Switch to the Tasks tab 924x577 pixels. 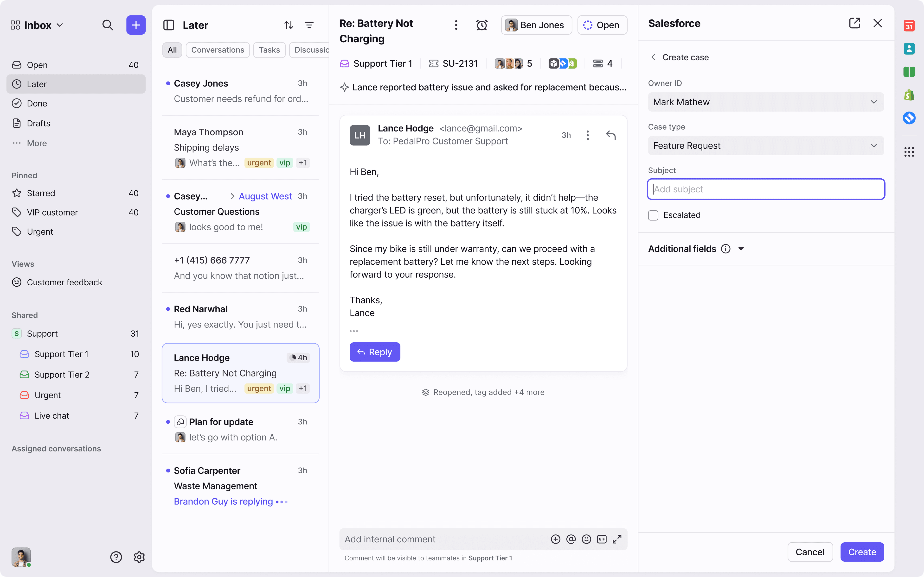coord(269,50)
